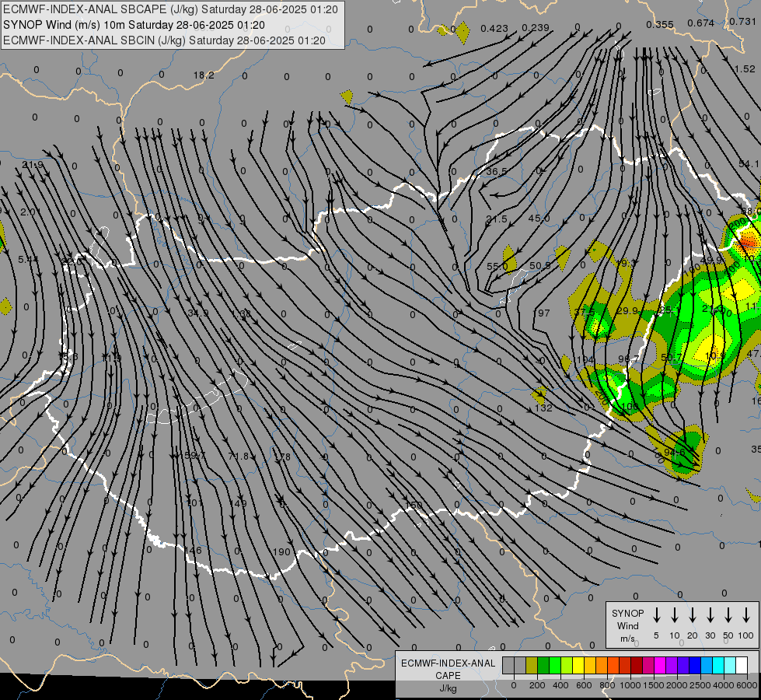761x700 pixels.
Task: Click the 6000 tick label on the CAPE colorbar
Action: pyautogui.click(x=747, y=685)
